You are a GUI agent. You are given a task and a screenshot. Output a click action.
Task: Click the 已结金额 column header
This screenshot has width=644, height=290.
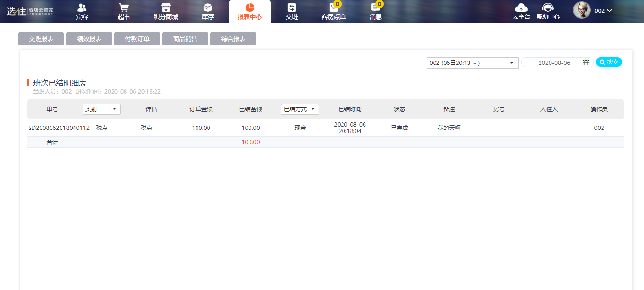pyautogui.click(x=250, y=109)
